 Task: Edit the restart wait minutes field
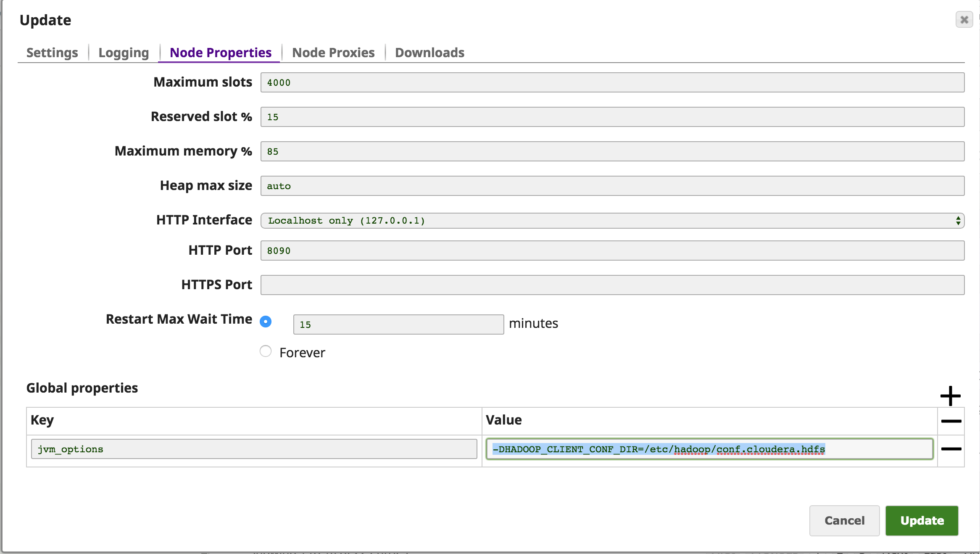click(x=398, y=324)
